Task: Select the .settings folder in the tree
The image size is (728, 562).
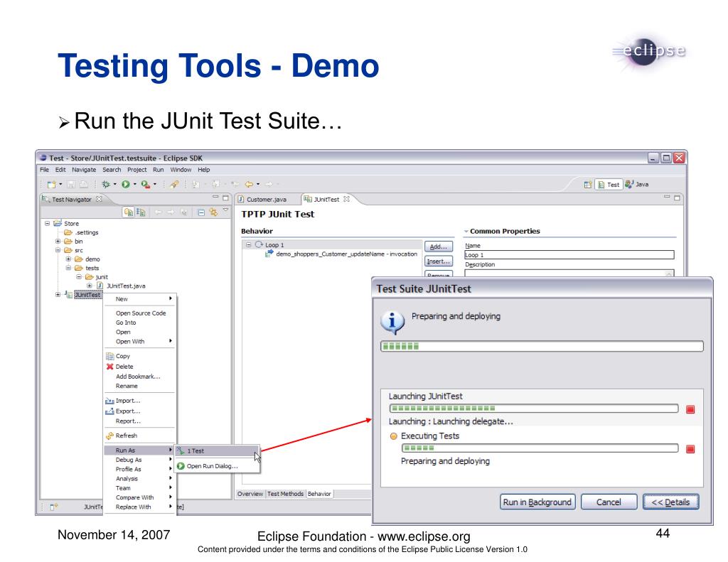Action: click(x=81, y=232)
